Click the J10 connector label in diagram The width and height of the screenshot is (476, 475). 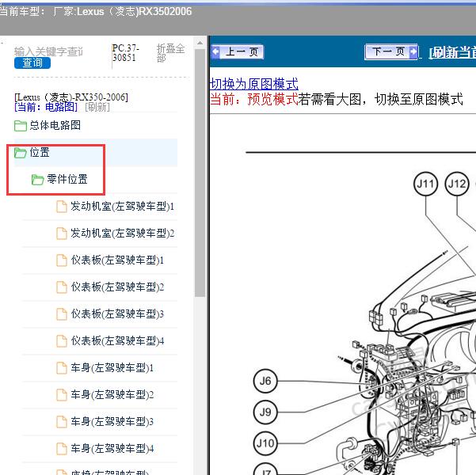[265, 443]
